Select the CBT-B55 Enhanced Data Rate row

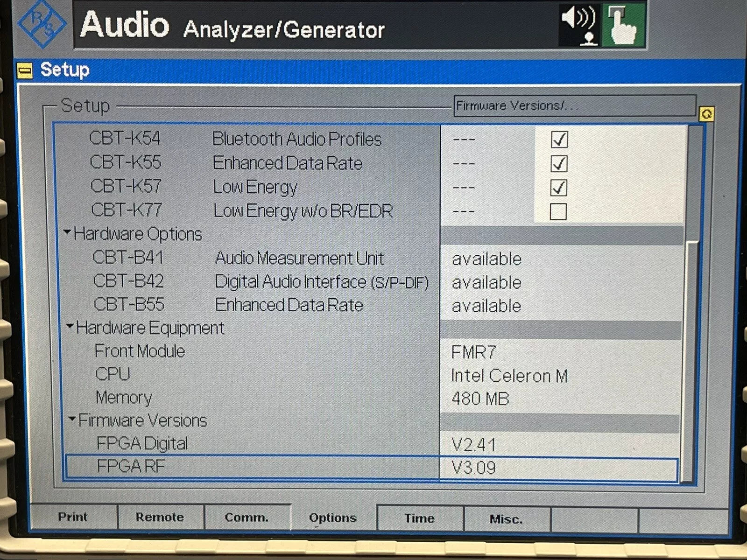tap(372, 305)
